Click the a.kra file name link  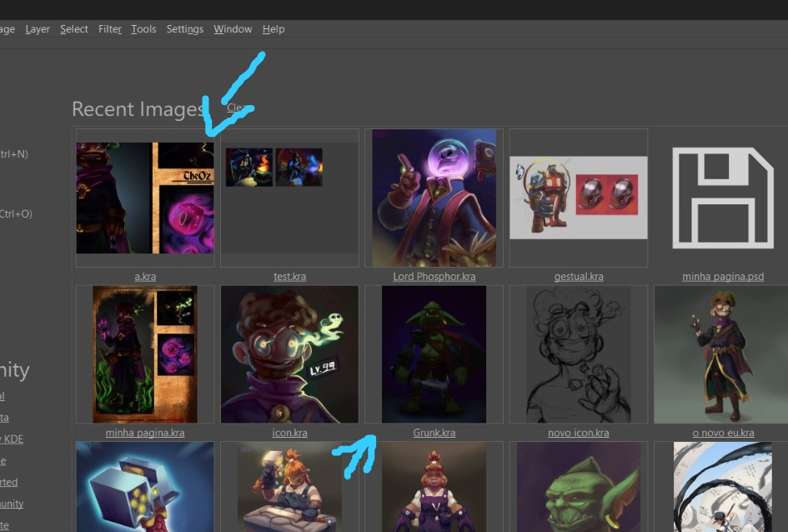pos(145,276)
